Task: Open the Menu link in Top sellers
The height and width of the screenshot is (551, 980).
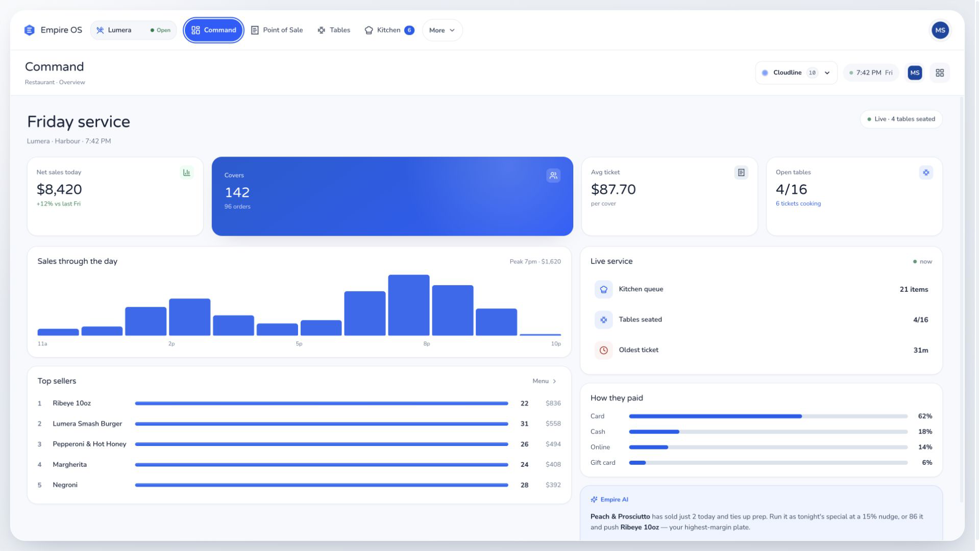Action: [544, 381]
